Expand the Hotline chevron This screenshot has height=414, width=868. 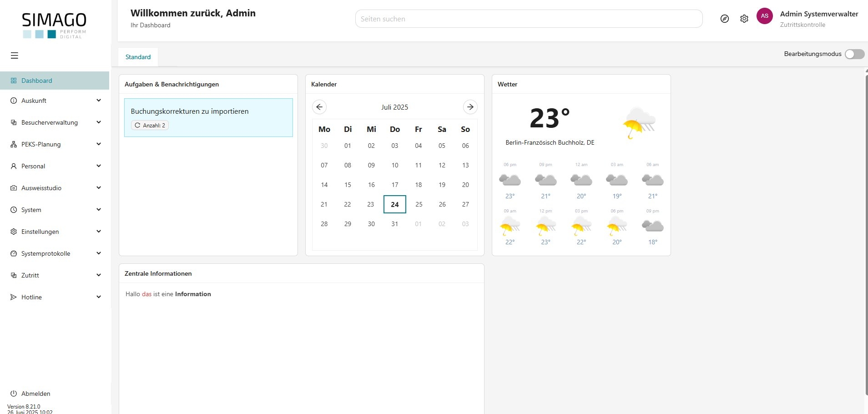(99, 297)
